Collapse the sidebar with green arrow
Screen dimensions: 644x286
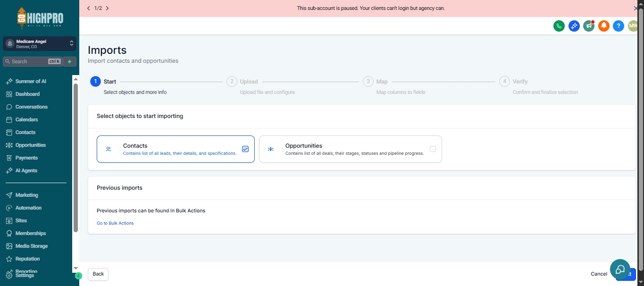pos(78,276)
